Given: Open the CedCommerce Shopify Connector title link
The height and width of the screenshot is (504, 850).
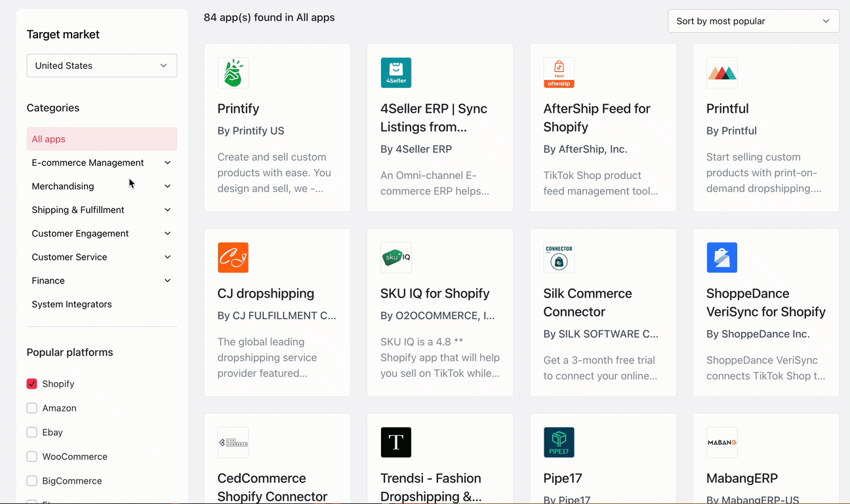Looking at the screenshot, I should point(272,487).
